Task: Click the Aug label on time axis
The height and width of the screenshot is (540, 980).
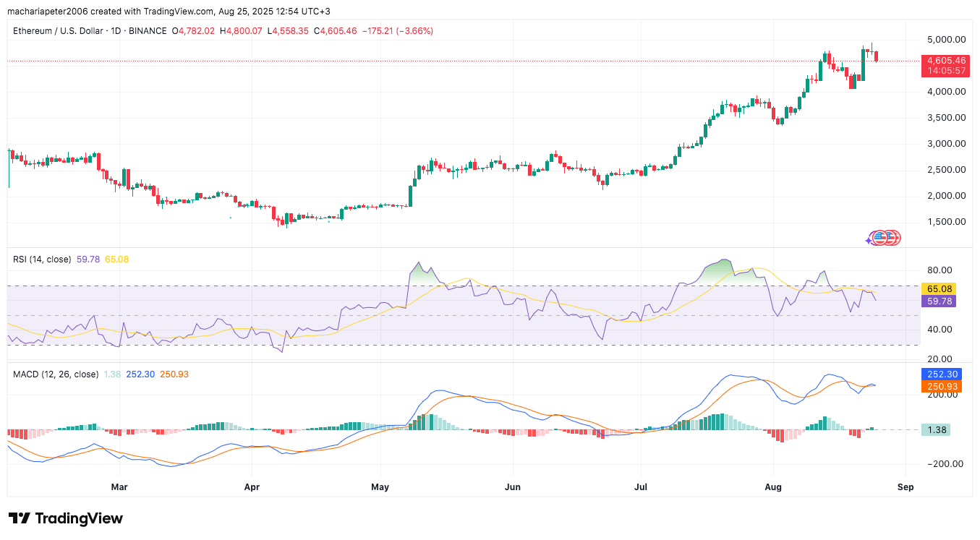Action: [772, 487]
